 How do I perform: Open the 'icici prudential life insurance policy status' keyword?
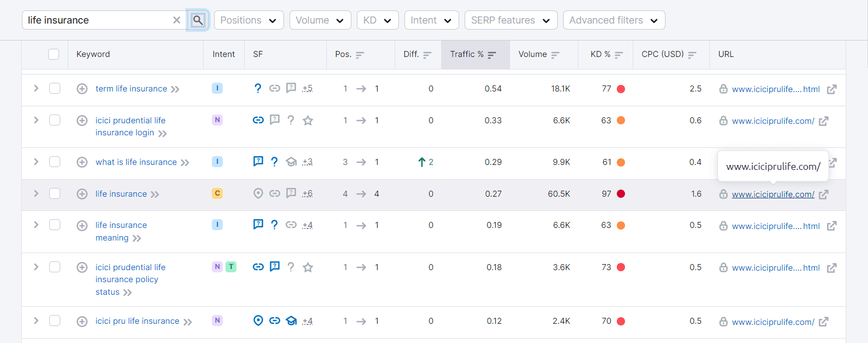pyautogui.click(x=130, y=279)
